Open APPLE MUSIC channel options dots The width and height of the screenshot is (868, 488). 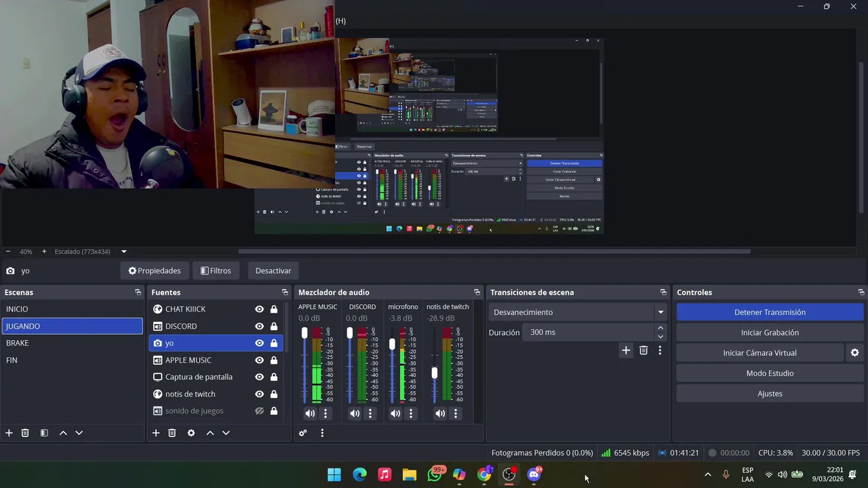(x=325, y=413)
